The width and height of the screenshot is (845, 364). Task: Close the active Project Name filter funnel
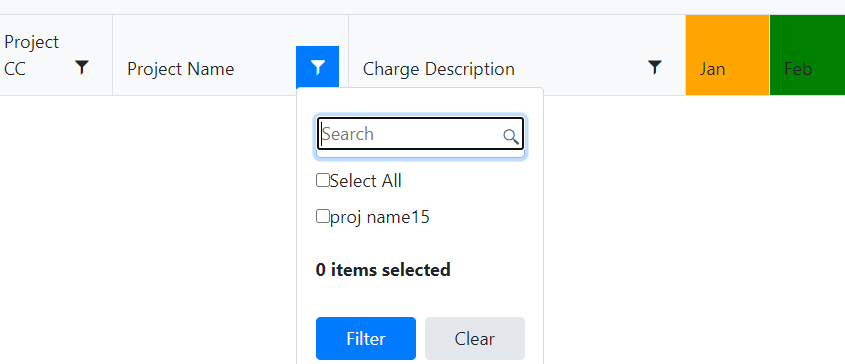coord(317,67)
